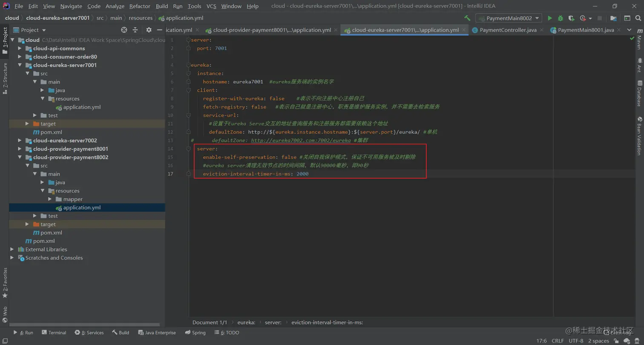Click the 2 spaces indent setting
Viewport: 644px width, 345px height.
click(598, 341)
